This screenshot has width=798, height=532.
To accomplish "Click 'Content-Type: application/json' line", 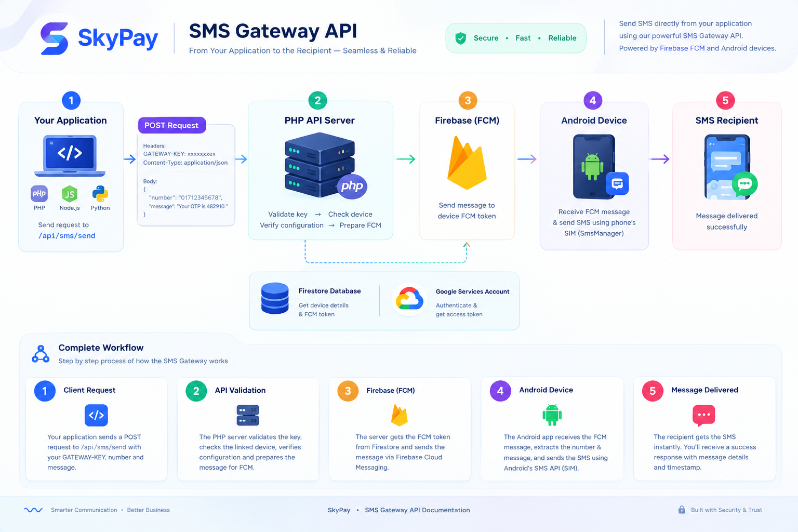I will [x=185, y=163].
